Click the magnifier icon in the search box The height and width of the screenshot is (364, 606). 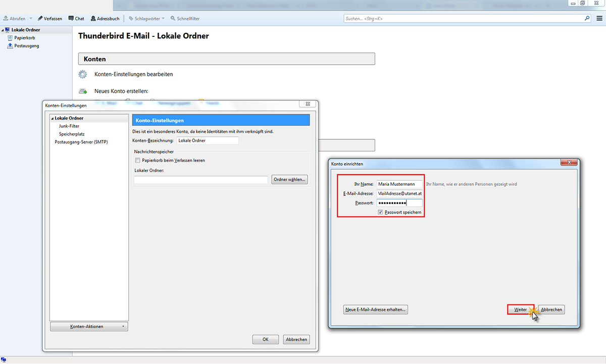(x=587, y=18)
